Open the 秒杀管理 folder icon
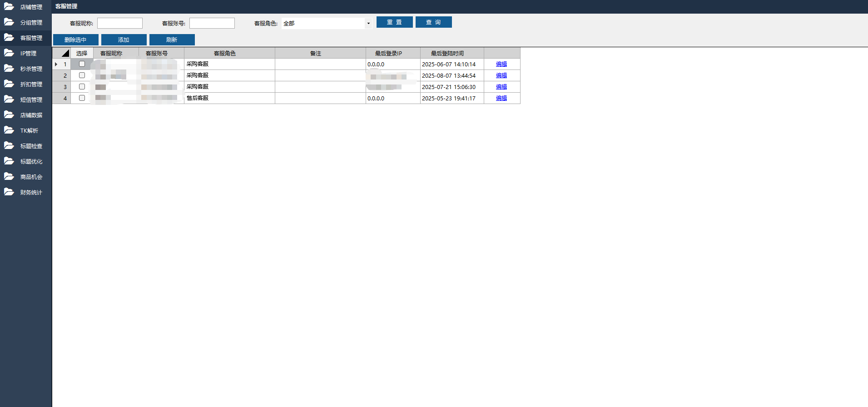 (9, 69)
